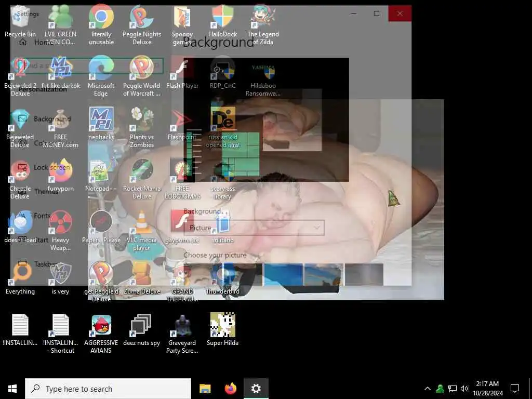Select the HalloDock shield shortcut
Viewport: 532px width, 399px height.
click(x=222, y=21)
